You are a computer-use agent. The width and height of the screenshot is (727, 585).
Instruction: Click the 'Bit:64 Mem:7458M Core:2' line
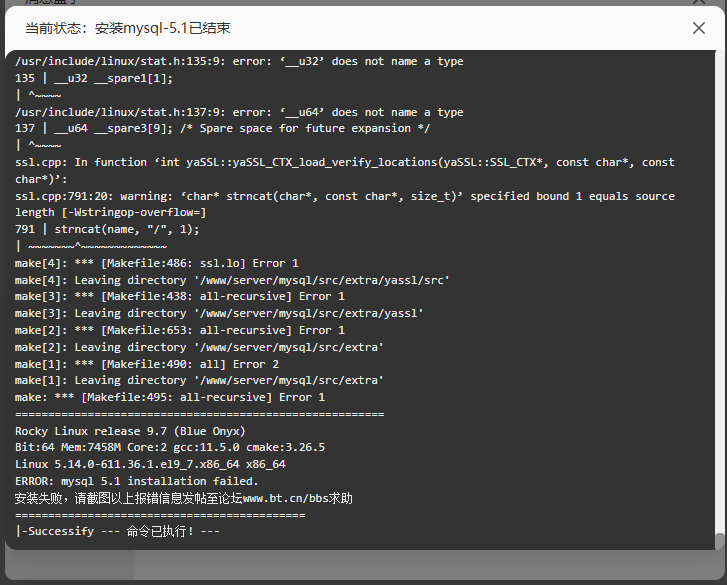(x=170, y=447)
